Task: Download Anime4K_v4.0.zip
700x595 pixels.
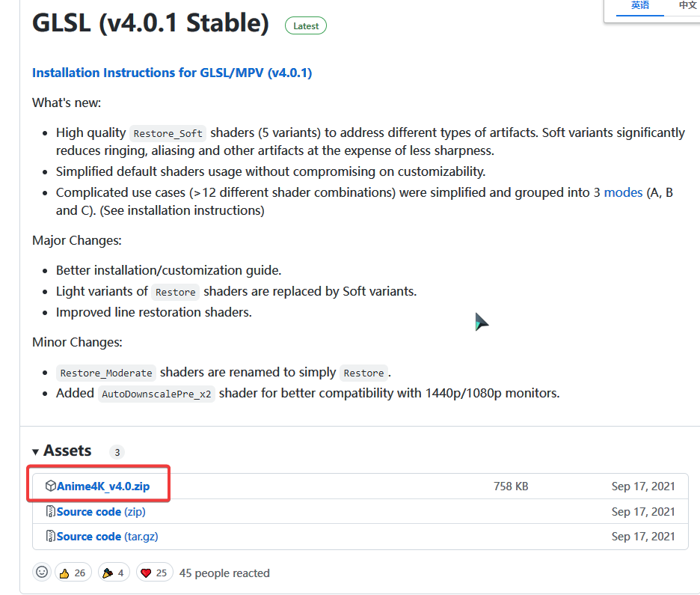Action: [x=103, y=486]
